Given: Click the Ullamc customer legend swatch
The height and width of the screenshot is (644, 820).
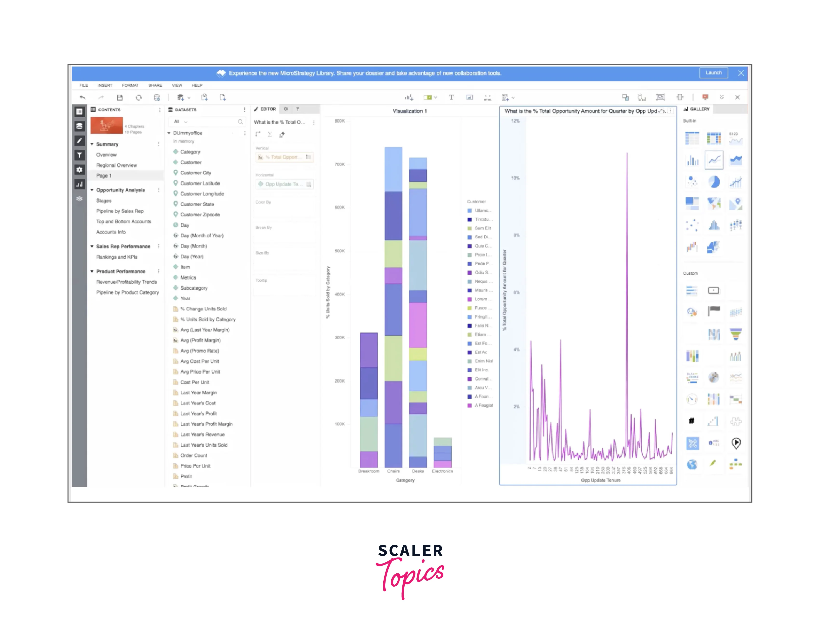Looking at the screenshot, I should pos(470,211).
